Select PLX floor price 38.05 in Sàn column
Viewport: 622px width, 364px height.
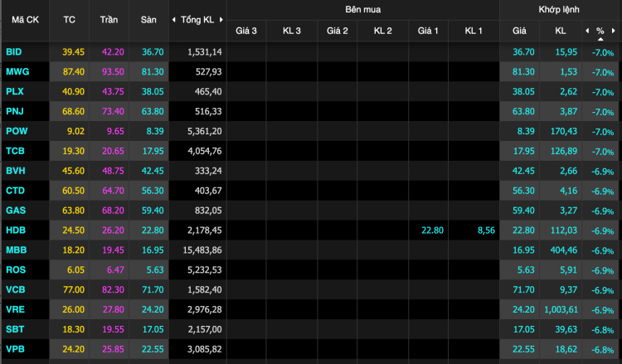pyautogui.click(x=153, y=91)
